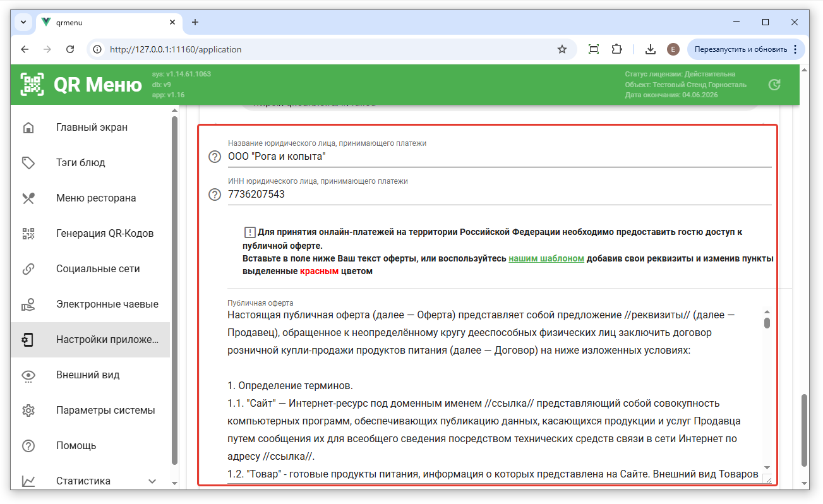The height and width of the screenshot is (504, 823).
Task: Click the Внешний вид eye icon
Action: pos(28,375)
